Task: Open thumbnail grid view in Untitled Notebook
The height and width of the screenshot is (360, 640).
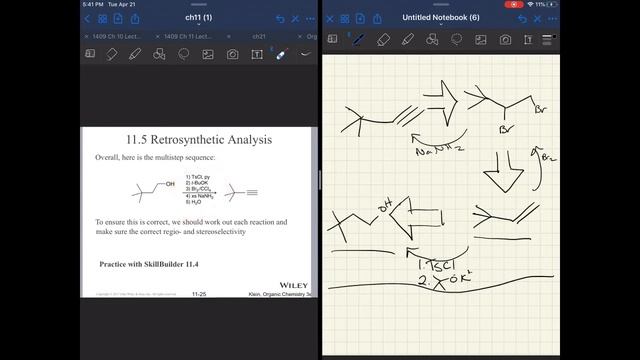Action: 345,19
